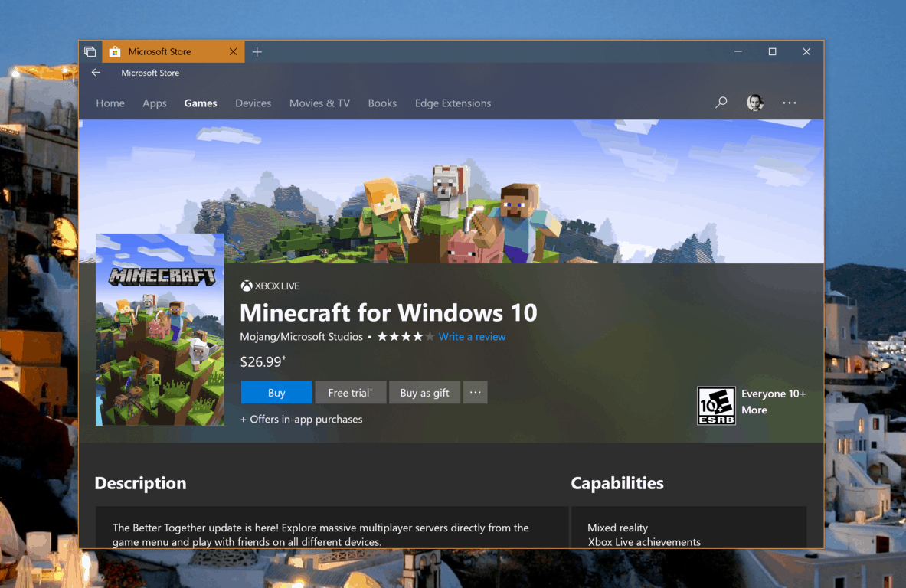Click the tab overview (set aside tabs) icon
906x588 pixels.
pos(90,51)
